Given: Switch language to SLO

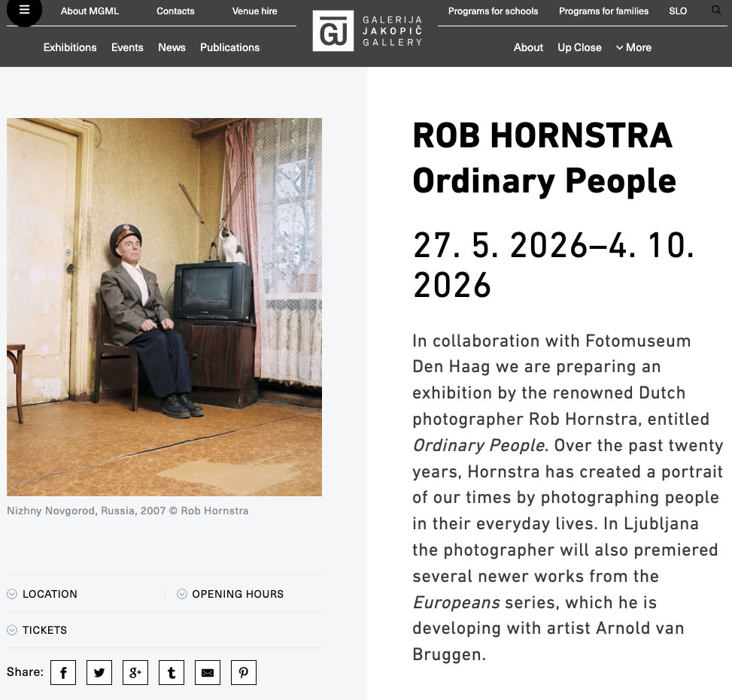Looking at the screenshot, I should tap(678, 11).
